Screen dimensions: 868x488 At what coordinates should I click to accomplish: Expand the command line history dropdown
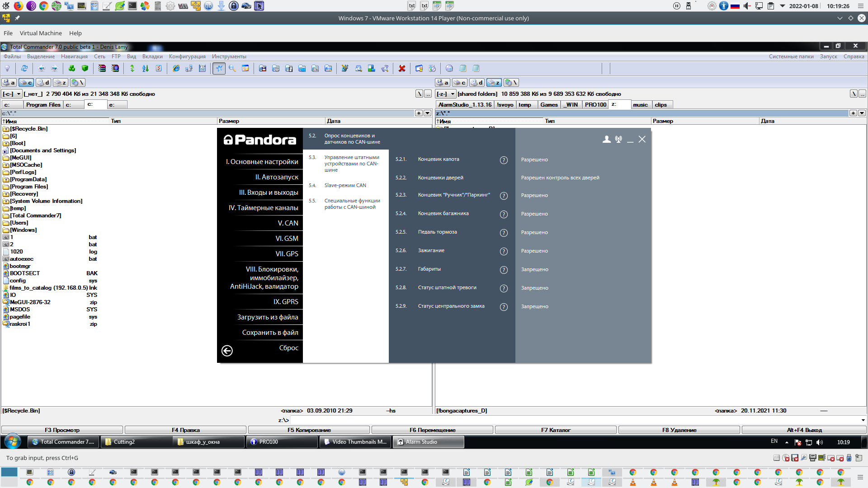tap(863, 420)
